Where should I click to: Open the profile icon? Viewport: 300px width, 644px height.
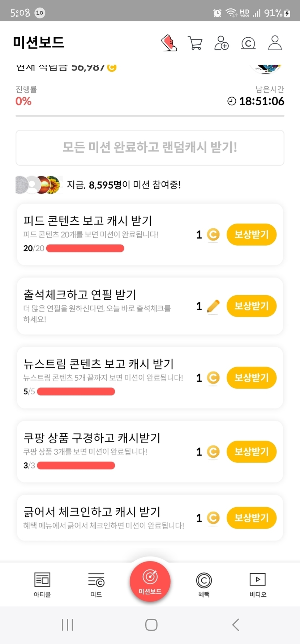pyautogui.click(x=275, y=43)
